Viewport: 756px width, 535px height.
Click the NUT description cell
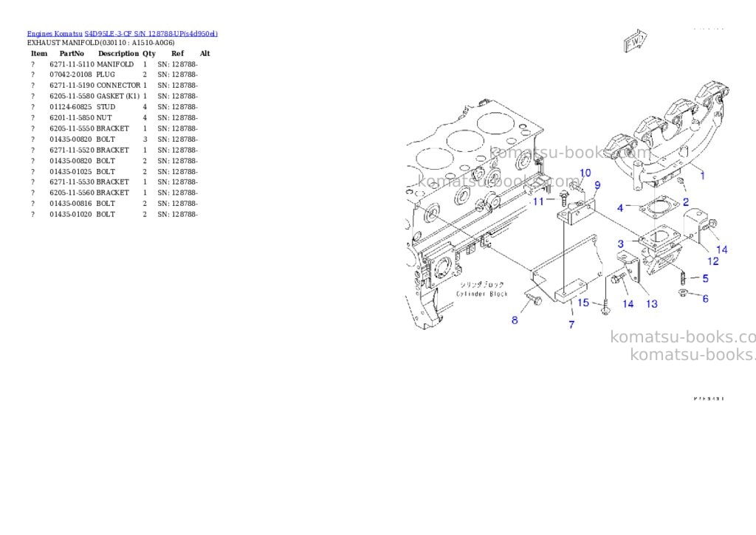(104, 117)
